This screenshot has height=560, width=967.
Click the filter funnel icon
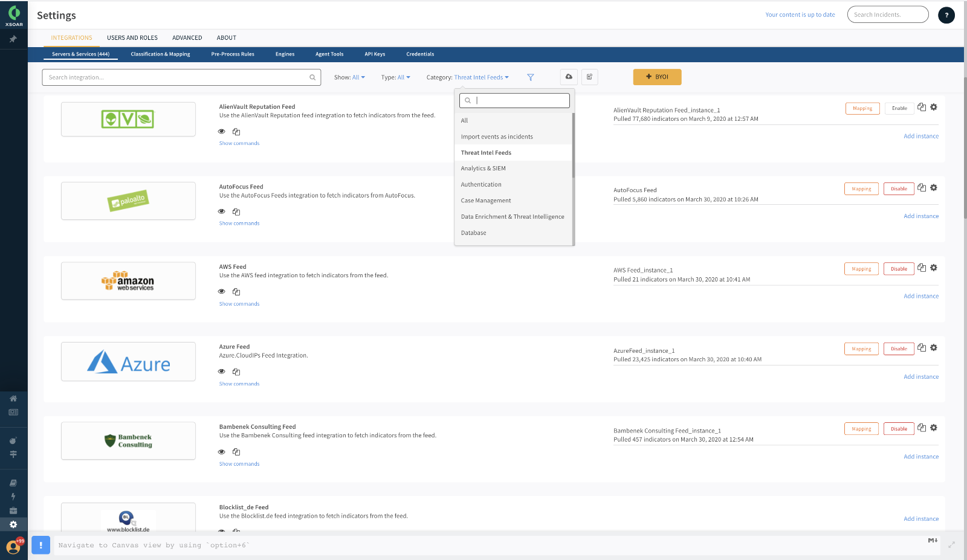[530, 77]
